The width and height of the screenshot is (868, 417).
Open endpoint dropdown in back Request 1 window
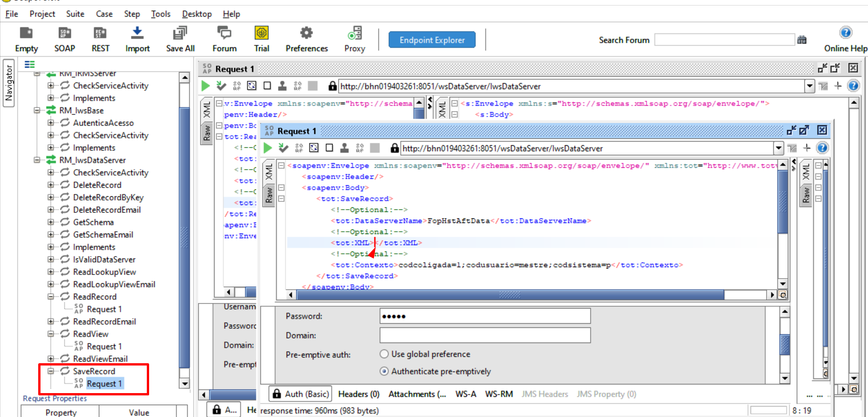pyautogui.click(x=810, y=86)
